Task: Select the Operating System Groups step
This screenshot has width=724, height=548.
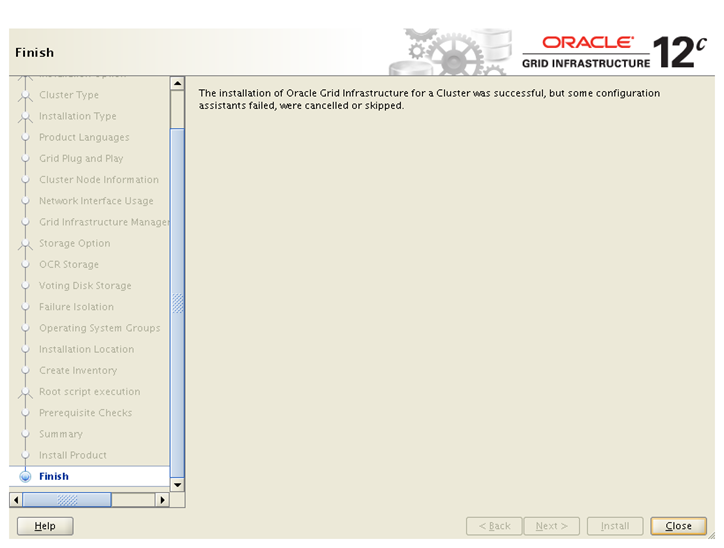Action: click(99, 328)
